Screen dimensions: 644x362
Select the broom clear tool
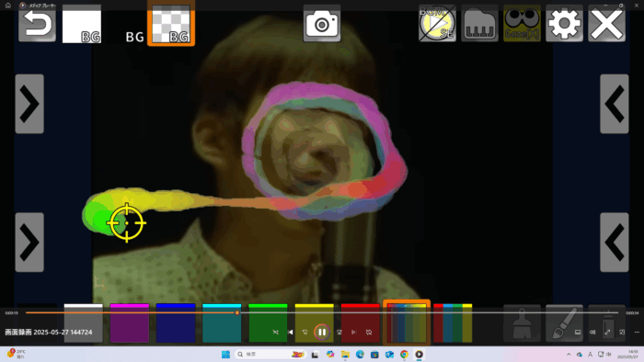tap(522, 323)
